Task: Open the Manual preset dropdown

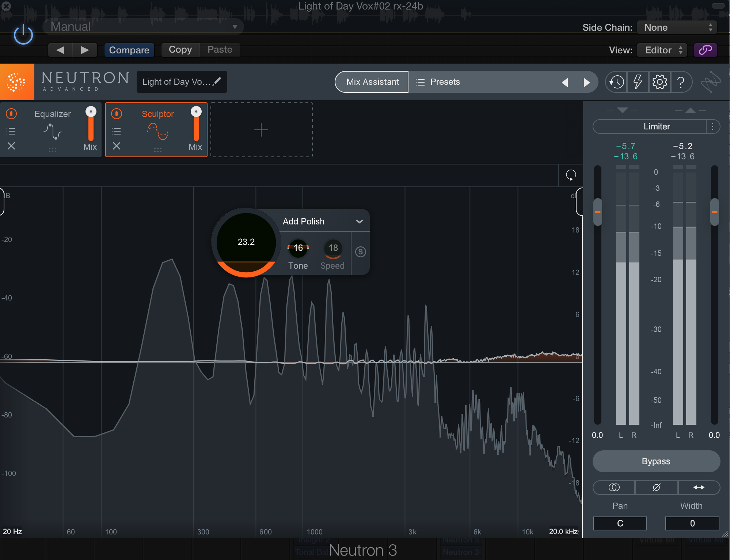Action: (143, 27)
